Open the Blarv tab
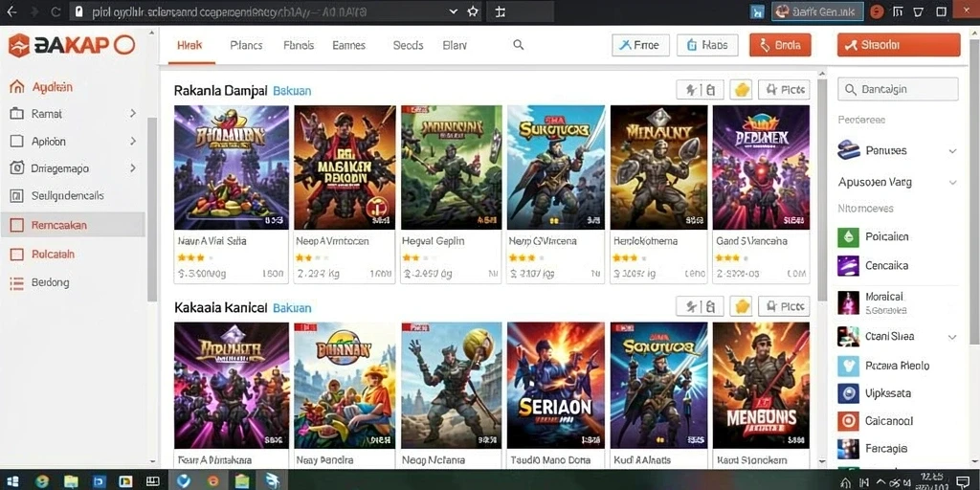The image size is (980, 490). pos(455,45)
